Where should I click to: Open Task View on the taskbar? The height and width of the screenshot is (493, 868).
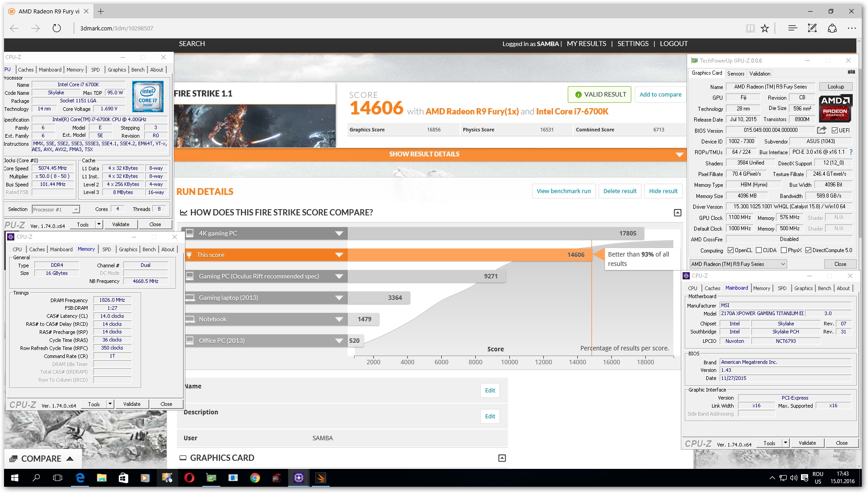pyautogui.click(x=58, y=478)
